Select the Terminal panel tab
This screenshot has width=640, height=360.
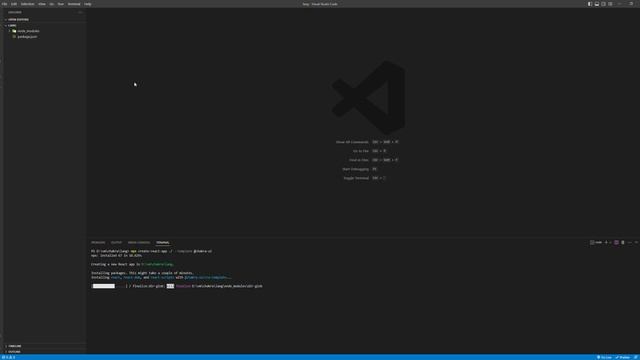pyautogui.click(x=162, y=242)
